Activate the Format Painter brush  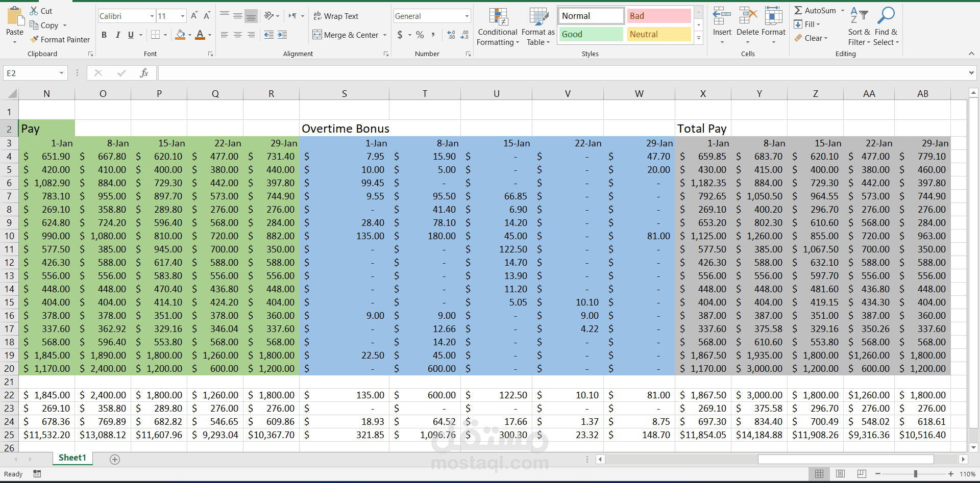34,39
